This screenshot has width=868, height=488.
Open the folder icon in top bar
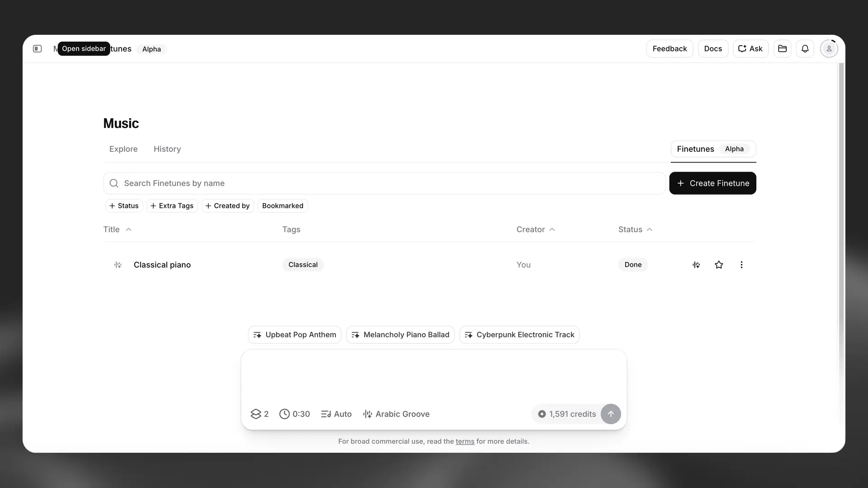point(782,49)
